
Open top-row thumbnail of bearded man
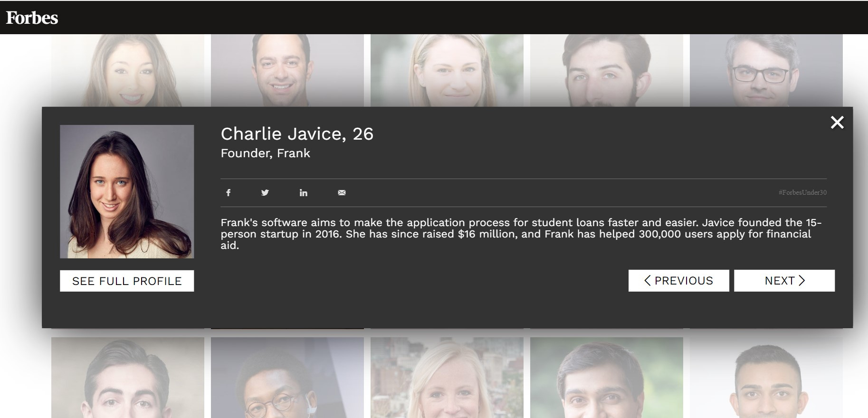607,70
